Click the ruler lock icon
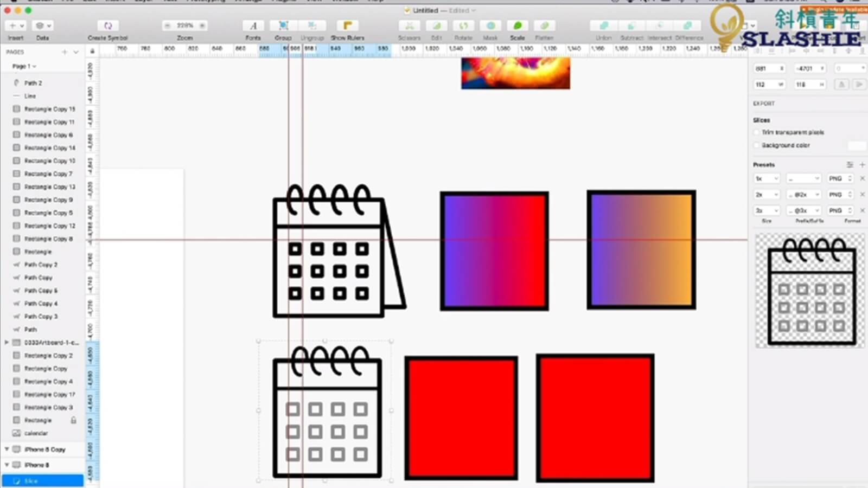 [92, 51]
